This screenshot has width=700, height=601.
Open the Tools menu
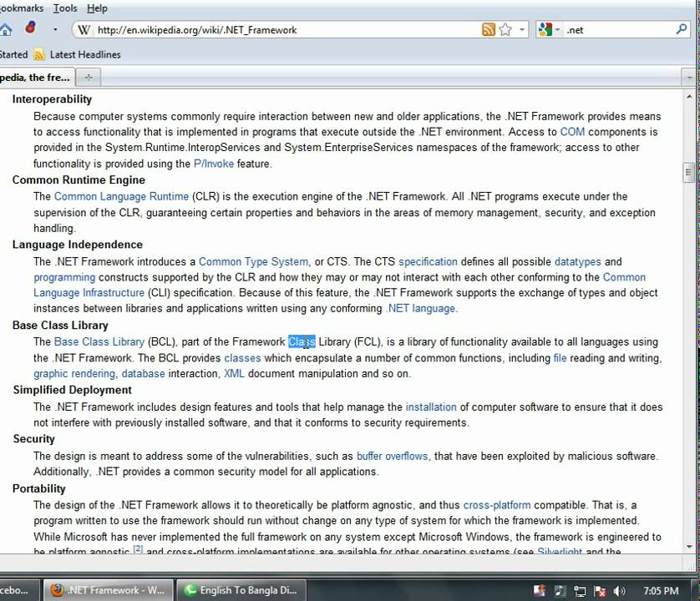point(65,8)
